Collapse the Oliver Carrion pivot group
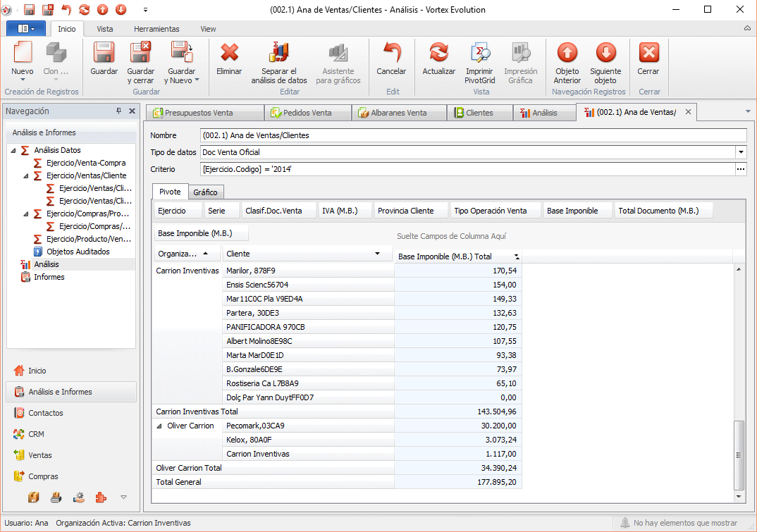The height and width of the screenshot is (532, 757). click(x=160, y=426)
